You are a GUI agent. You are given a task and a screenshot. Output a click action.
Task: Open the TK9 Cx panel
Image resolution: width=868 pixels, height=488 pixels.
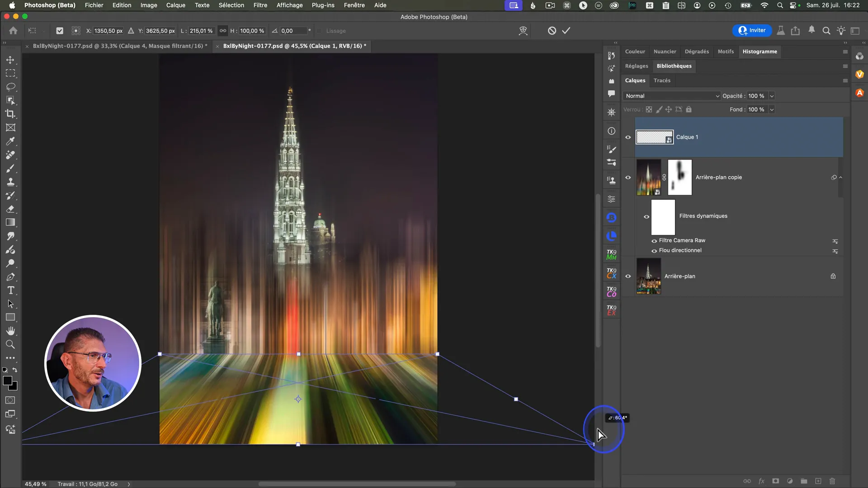point(611,273)
